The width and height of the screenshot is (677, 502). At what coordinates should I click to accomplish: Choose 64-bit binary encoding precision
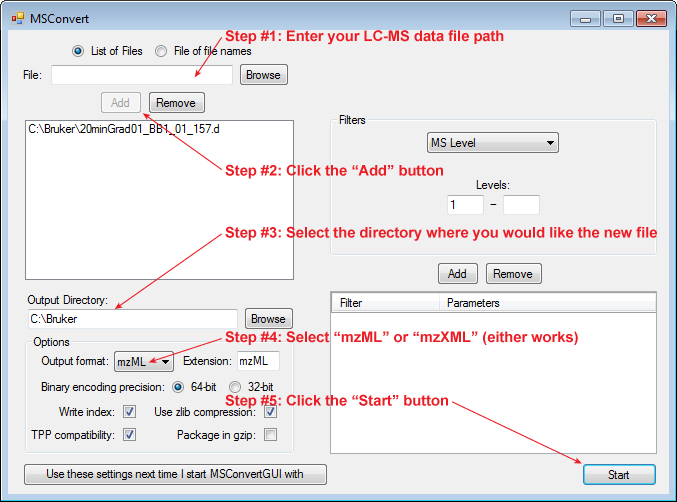(180, 387)
